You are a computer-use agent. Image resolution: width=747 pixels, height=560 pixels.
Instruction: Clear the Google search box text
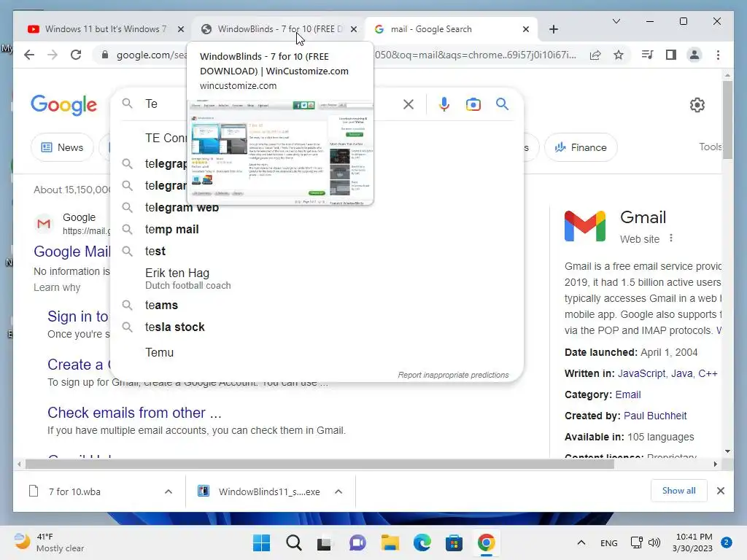point(409,104)
